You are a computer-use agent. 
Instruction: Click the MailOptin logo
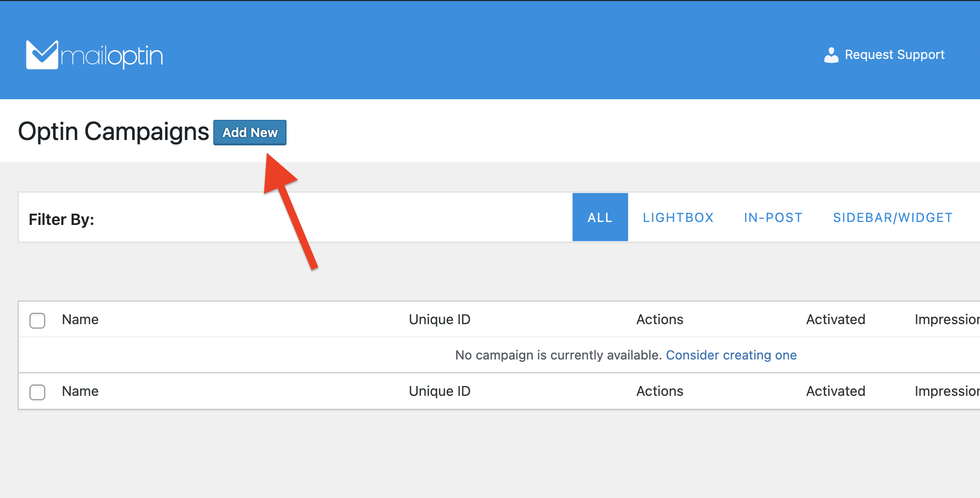pyautogui.click(x=94, y=55)
